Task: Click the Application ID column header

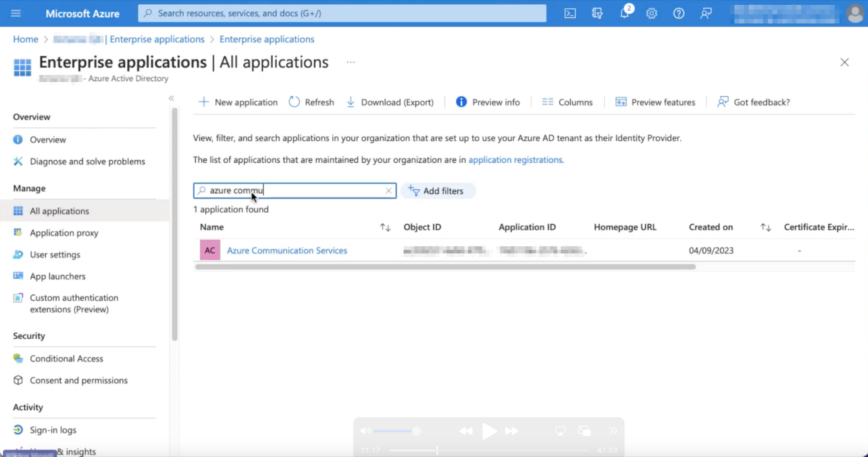Action: coord(527,227)
